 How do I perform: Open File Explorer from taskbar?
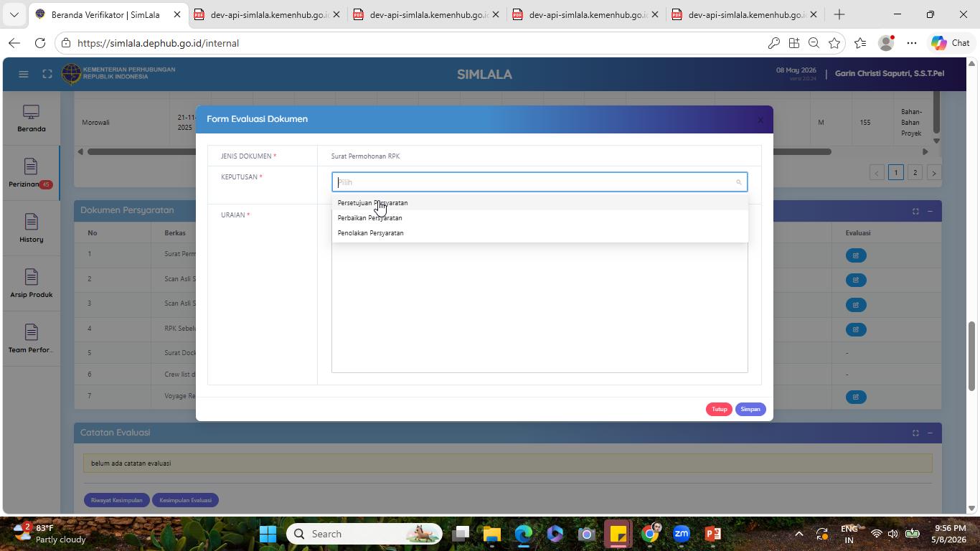click(491, 534)
